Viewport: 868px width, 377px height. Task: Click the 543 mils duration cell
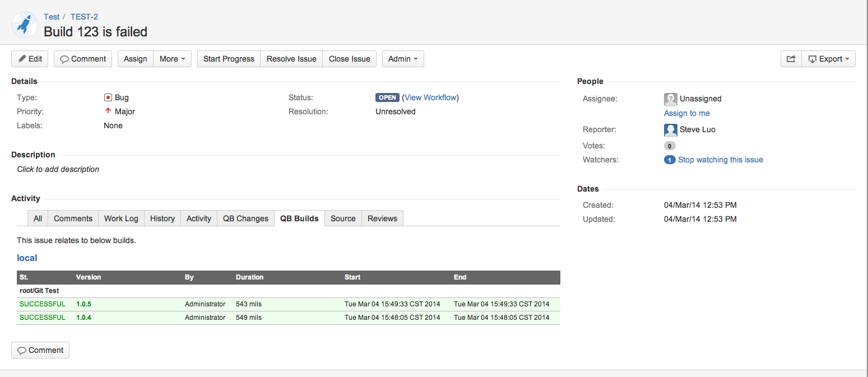[249, 304]
